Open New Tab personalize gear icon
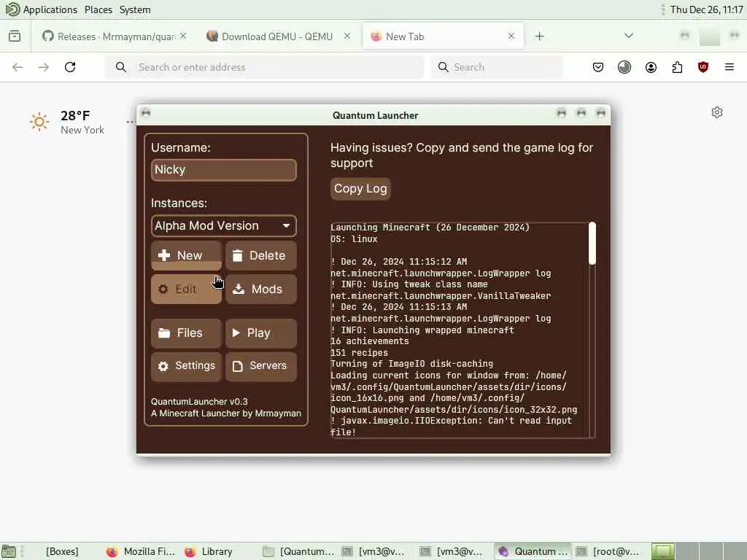 click(x=717, y=112)
